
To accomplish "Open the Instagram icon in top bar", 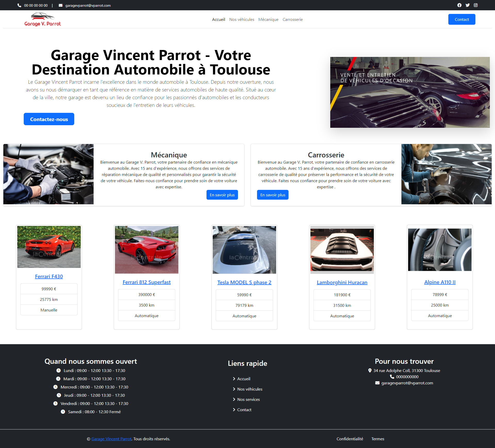I will (476, 5).
